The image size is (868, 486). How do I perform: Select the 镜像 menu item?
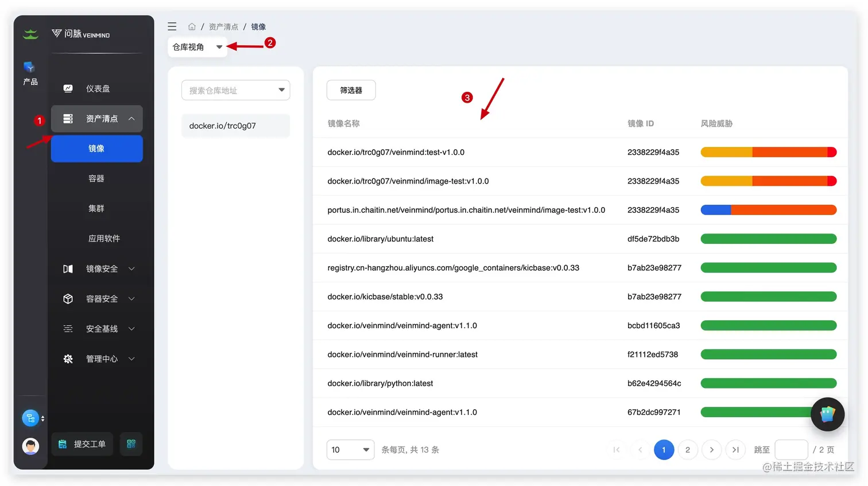click(96, 149)
